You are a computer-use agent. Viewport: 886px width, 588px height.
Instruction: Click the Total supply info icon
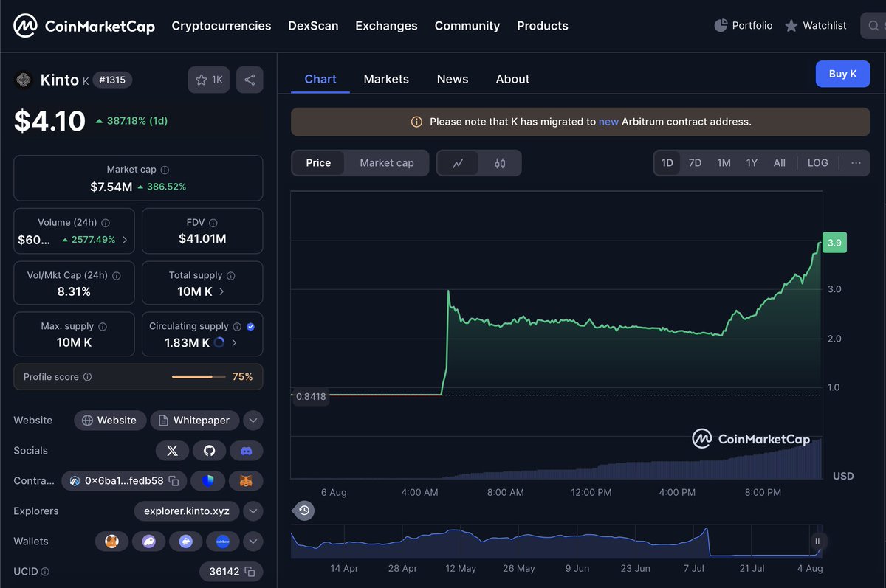(230, 275)
